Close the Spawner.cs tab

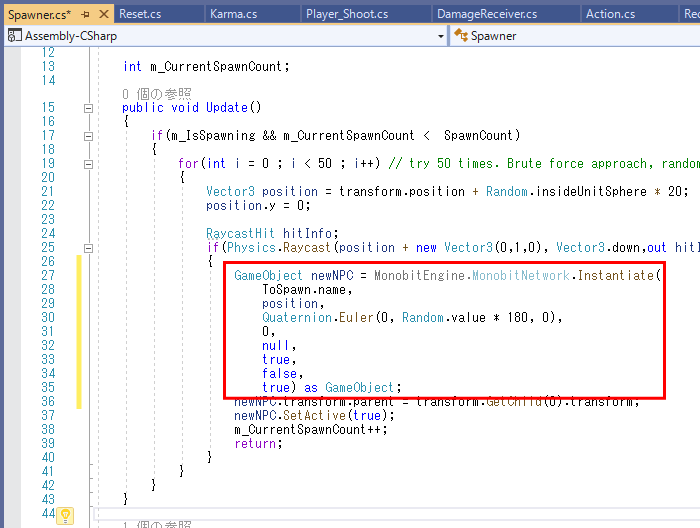click(x=103, y=14)
